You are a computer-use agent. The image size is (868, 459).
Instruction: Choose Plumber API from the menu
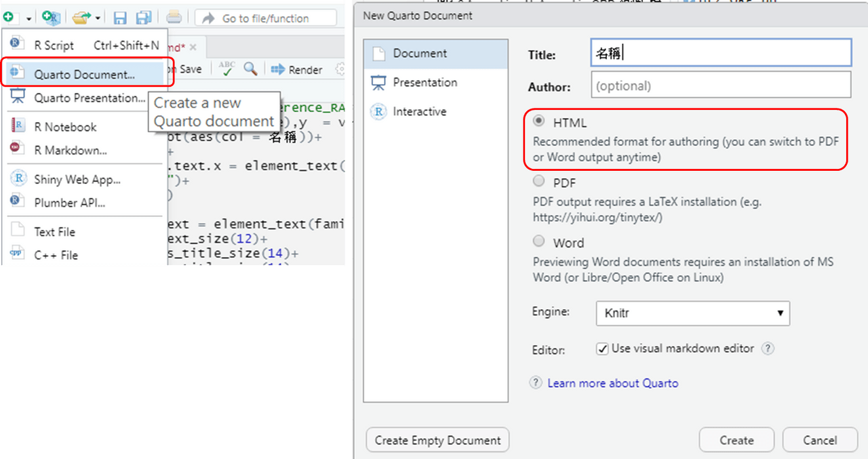(x=85, y=202)
